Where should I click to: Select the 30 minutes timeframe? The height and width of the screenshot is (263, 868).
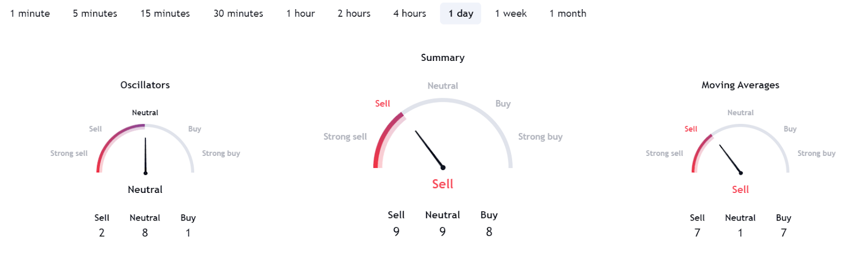tap(238, 14)
